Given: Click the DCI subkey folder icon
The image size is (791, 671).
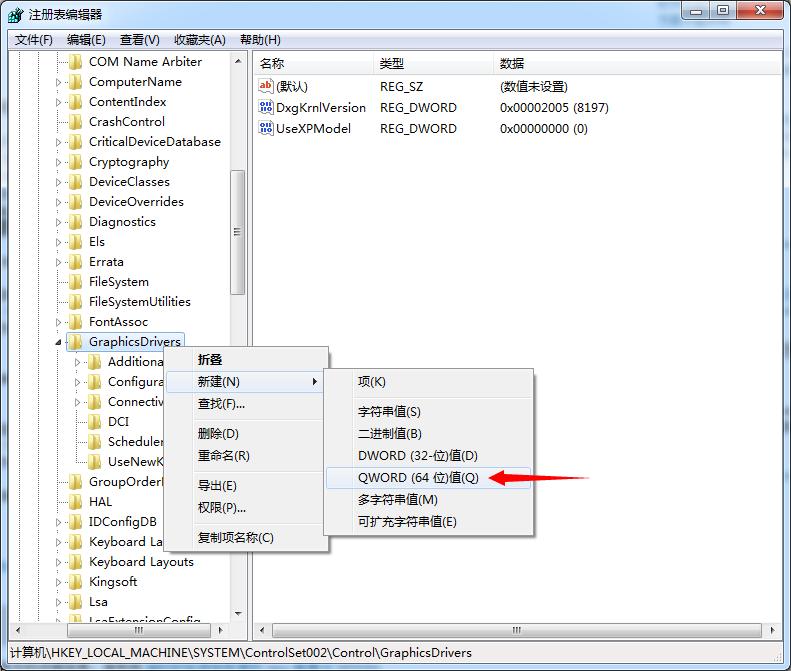Looking at the screenshot, I should point(94,422).
